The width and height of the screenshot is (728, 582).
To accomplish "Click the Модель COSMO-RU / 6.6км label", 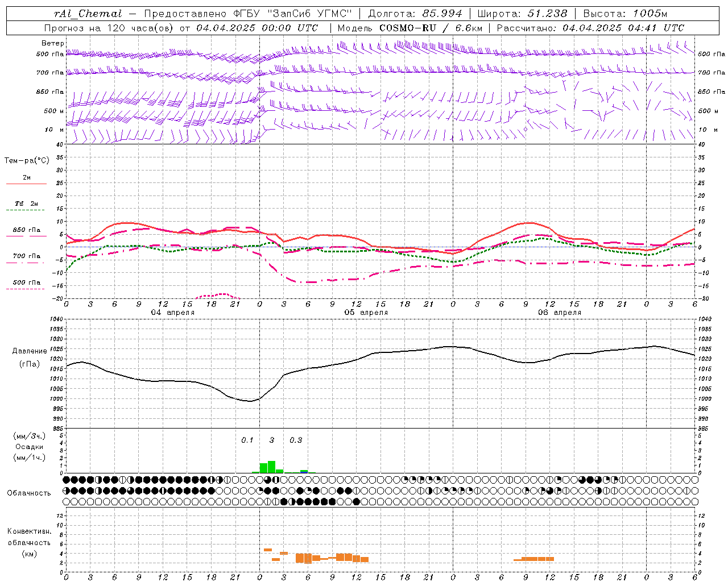I will coord(410,28).
